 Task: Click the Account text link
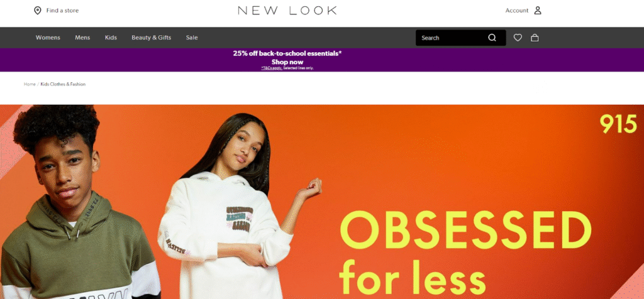pyautogui.click(x=517, y=11)
